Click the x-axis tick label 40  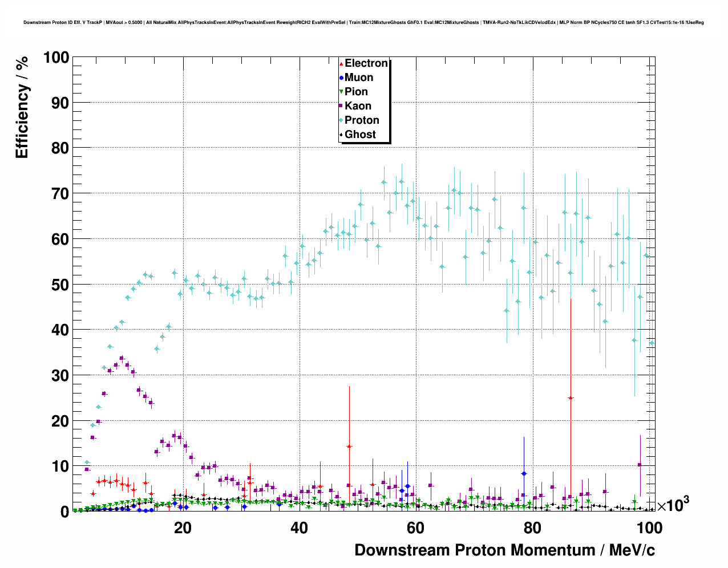point(299,528)
